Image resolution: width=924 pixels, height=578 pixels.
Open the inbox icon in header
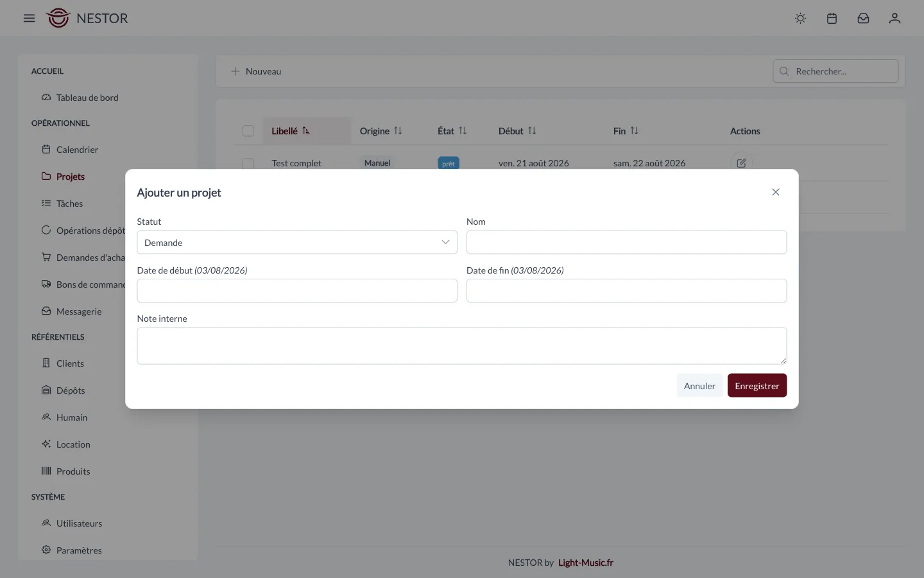[863, 19]
